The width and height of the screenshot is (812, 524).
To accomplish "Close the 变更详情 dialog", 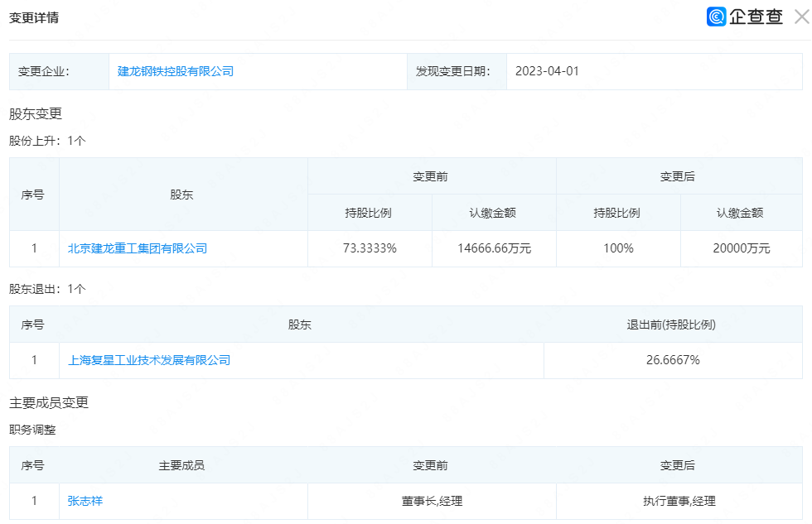I will tap(800, 16).
